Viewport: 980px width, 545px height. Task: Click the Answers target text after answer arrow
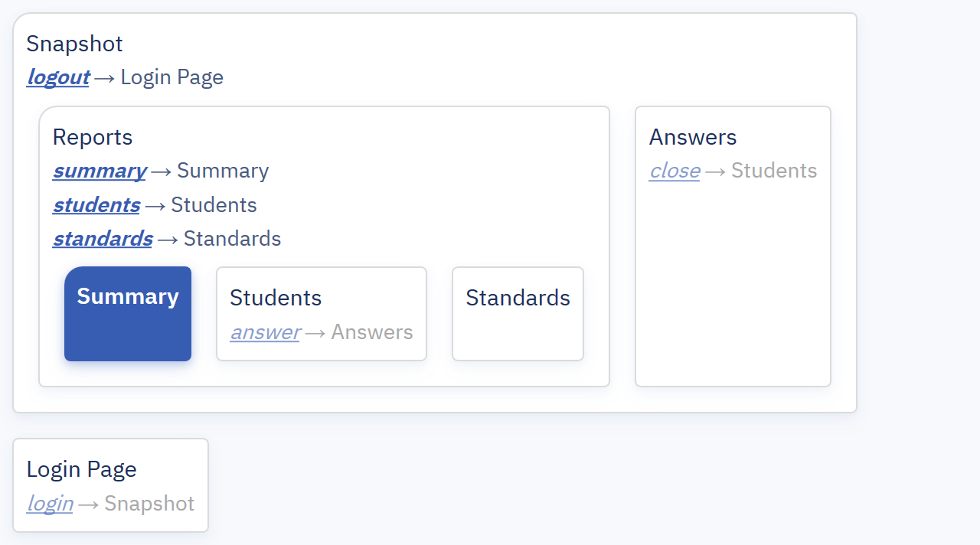click(372, 332)
